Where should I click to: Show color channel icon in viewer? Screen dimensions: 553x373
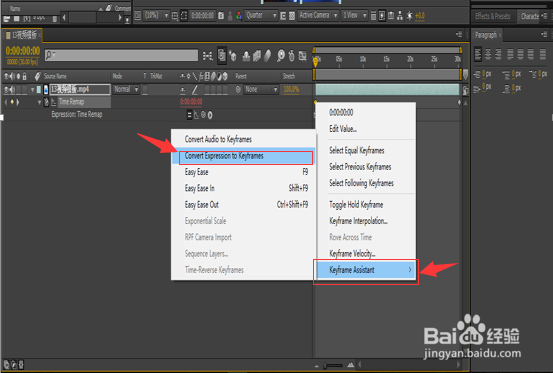tap(239, 16)
